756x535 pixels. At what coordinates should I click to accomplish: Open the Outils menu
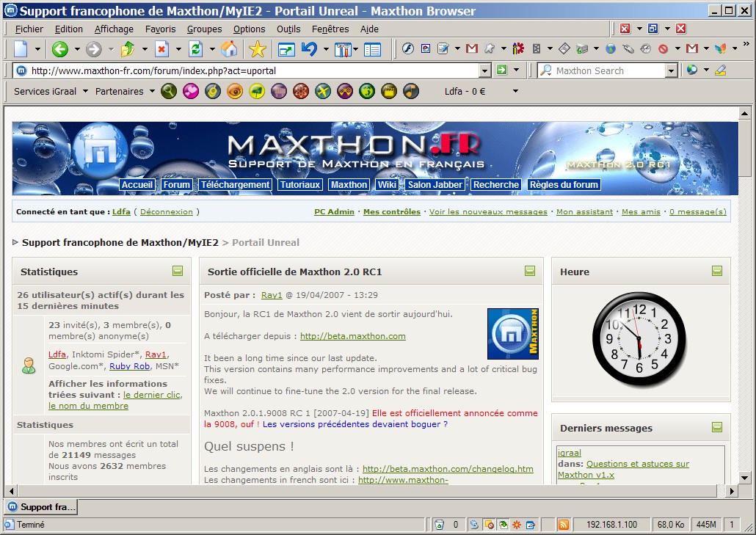coord(288,29)
